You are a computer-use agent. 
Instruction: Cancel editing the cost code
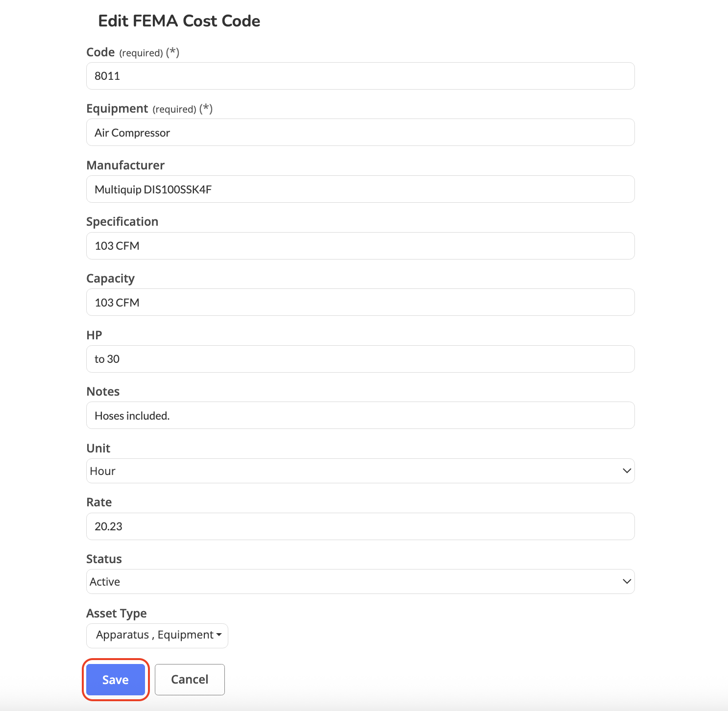[190, 680]
